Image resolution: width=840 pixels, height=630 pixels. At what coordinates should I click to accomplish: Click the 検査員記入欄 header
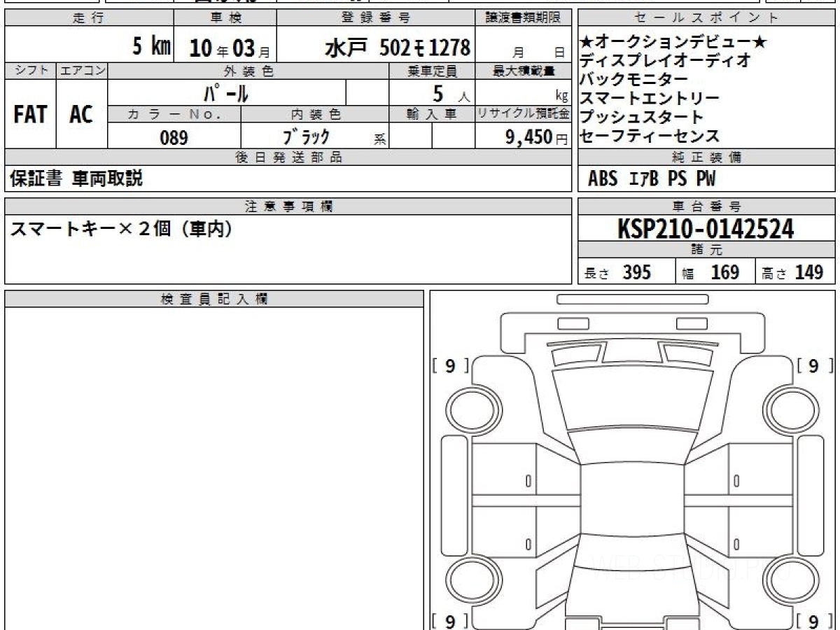coord(214,299)
